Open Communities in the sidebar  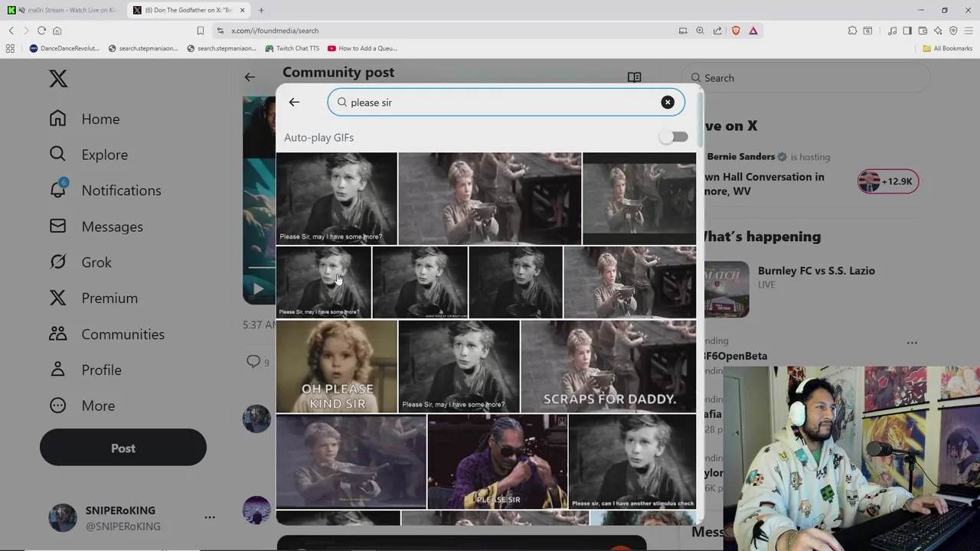(x=106, y=334)
